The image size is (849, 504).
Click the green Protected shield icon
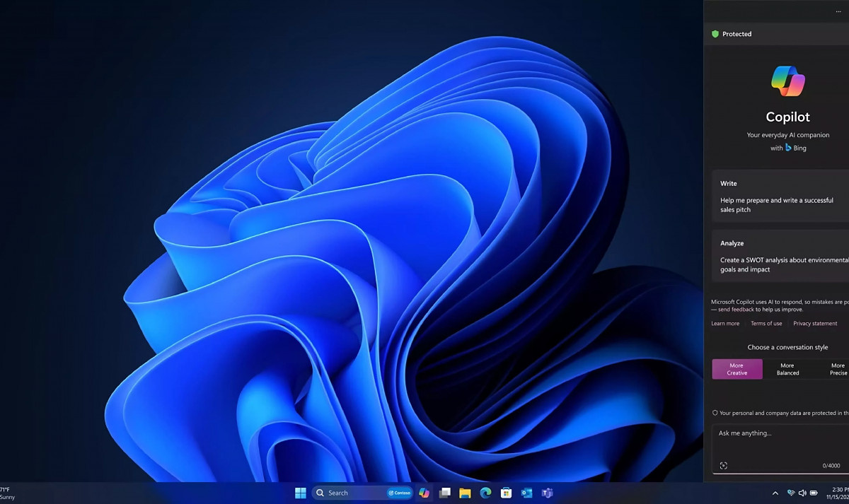715,34
